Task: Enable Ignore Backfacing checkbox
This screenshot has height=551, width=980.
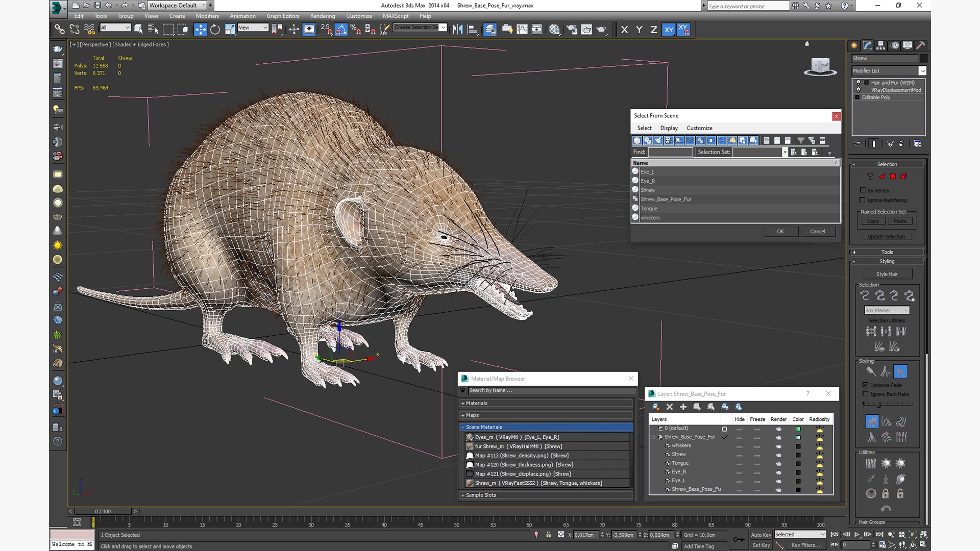Action: click(863, 200)
